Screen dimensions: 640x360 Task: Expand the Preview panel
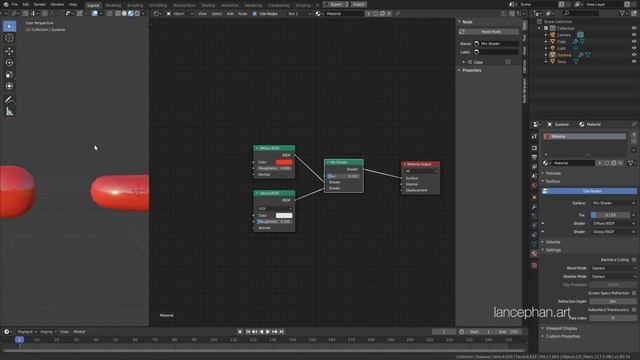click(553, 173)
